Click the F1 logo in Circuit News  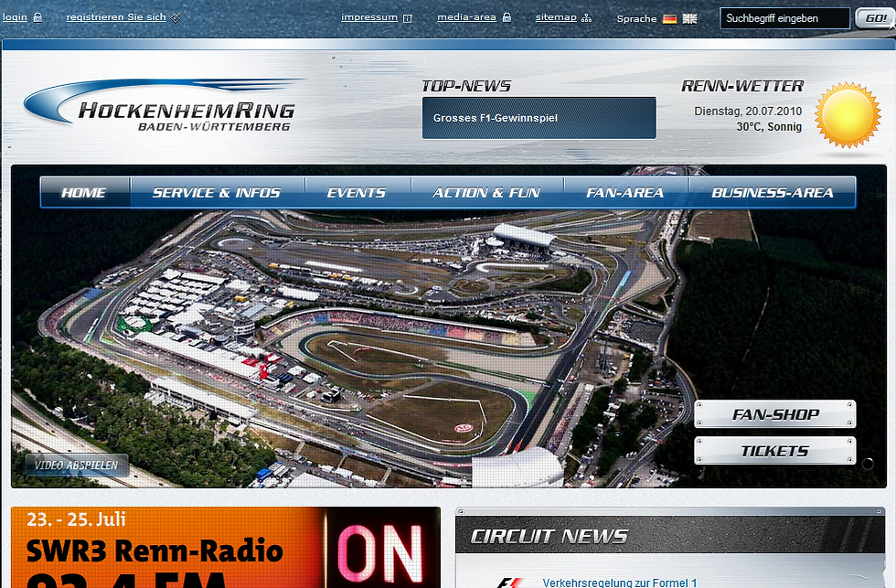coord(510,583)
